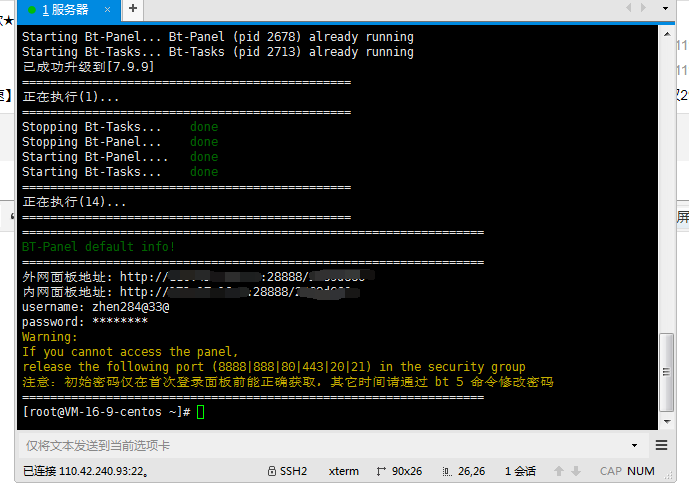Open the compose bar hamburger menu

pos(661,445)
